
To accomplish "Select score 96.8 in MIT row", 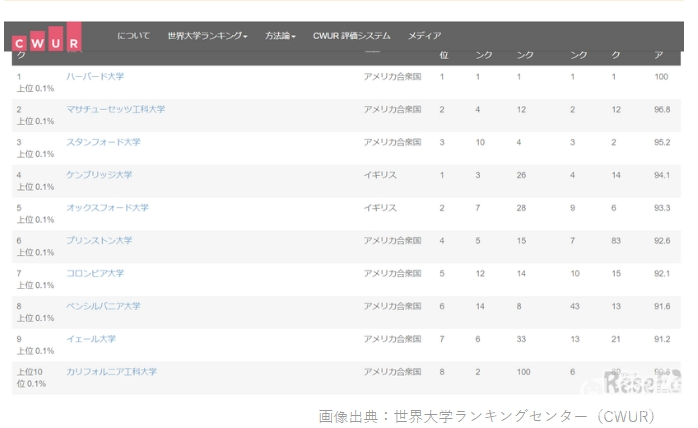I will [662, 110].
